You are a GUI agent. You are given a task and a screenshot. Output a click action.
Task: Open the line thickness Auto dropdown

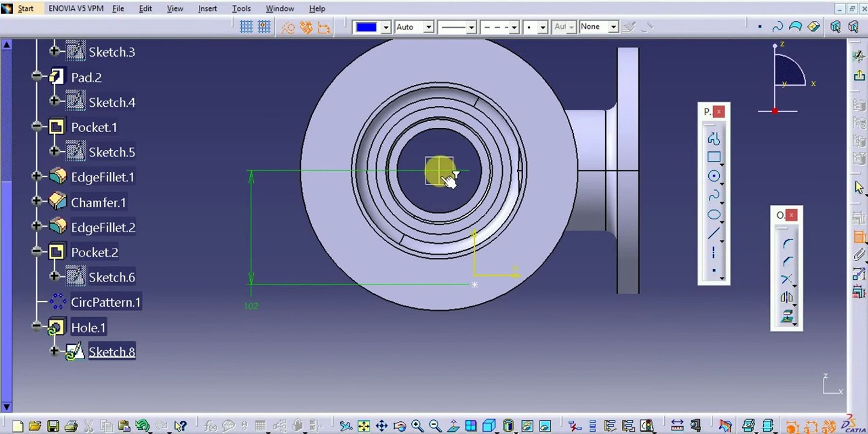coord(414,27)
